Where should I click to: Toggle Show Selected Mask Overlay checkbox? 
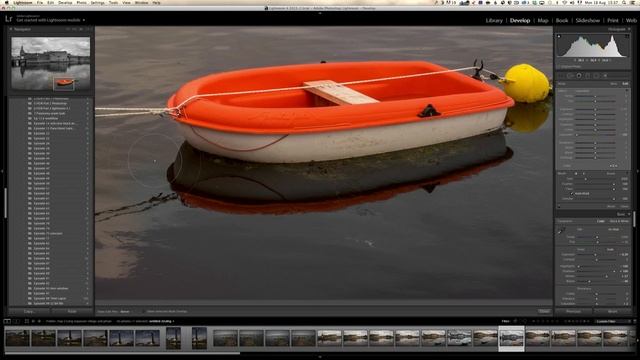coord(144,311)
